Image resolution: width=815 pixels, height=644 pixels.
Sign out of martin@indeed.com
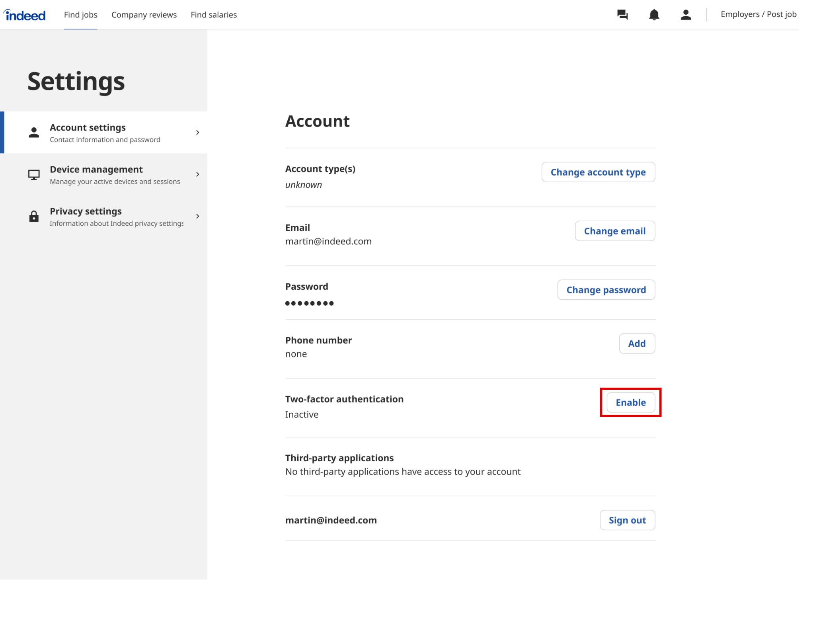click(x=627, y=520)
